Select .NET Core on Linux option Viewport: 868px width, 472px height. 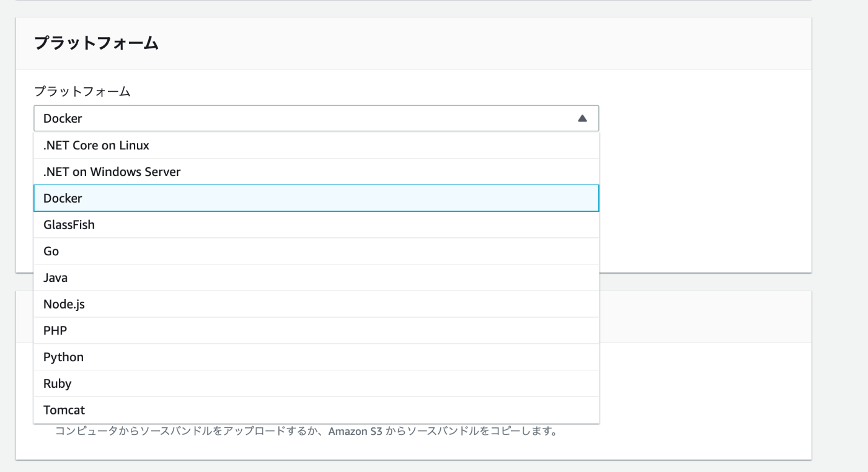[316, 146]
